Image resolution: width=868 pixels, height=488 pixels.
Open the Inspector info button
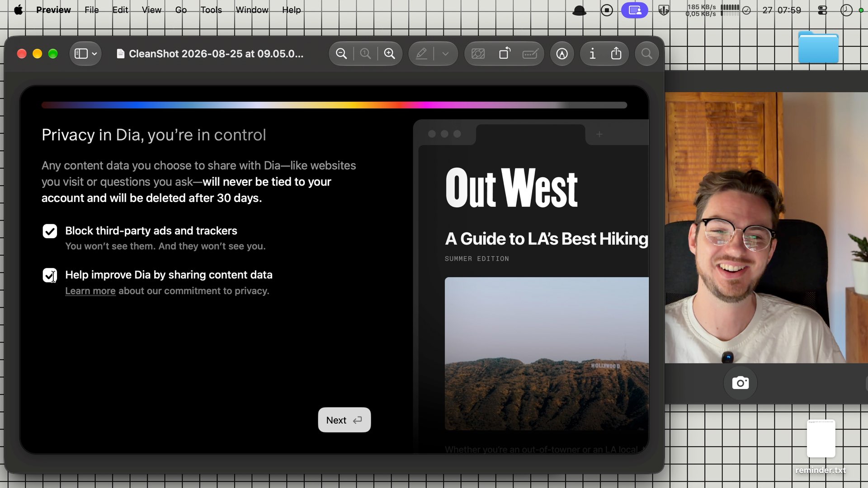592,54
